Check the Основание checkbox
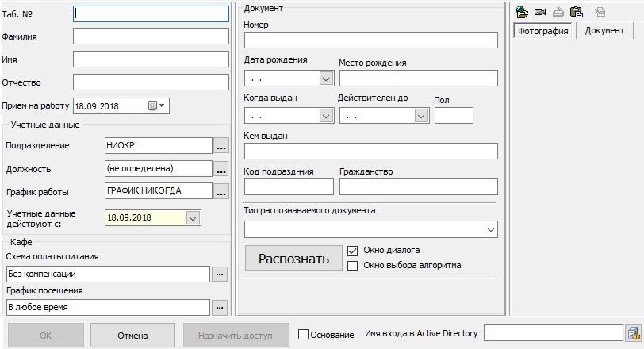This screenshot has height=349, width=644. click(x=303, y=335)
